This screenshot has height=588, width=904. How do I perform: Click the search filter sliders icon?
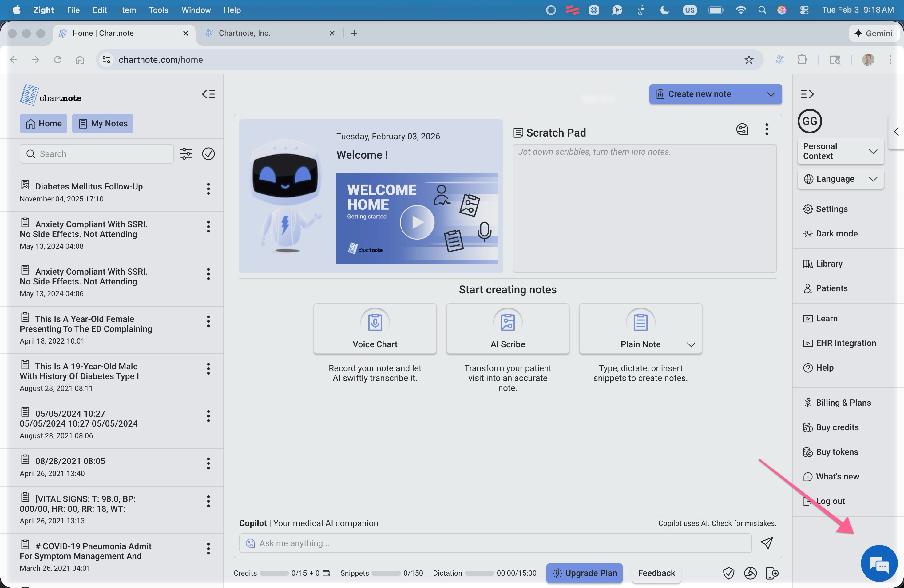coord(186,154)
